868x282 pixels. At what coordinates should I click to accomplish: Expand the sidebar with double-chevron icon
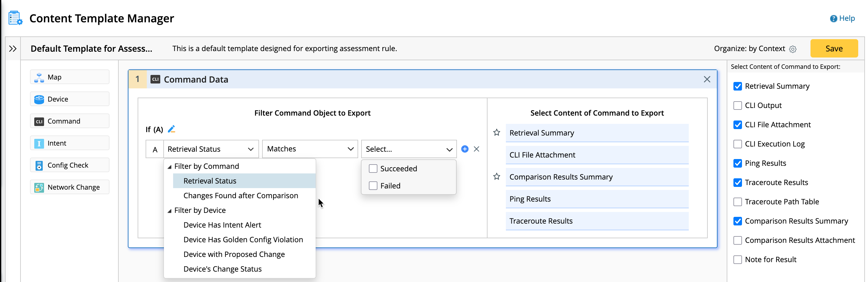[x=13, y=49]
